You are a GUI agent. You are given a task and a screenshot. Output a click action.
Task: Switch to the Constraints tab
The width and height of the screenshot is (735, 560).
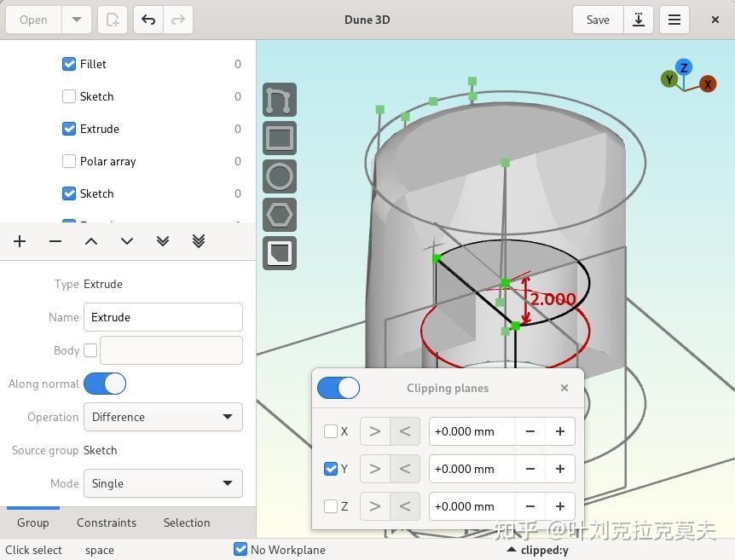point(107,522)
